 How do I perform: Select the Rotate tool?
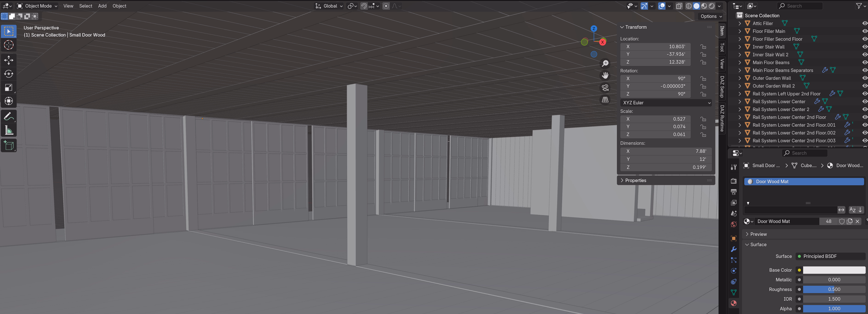pos(9,74)
